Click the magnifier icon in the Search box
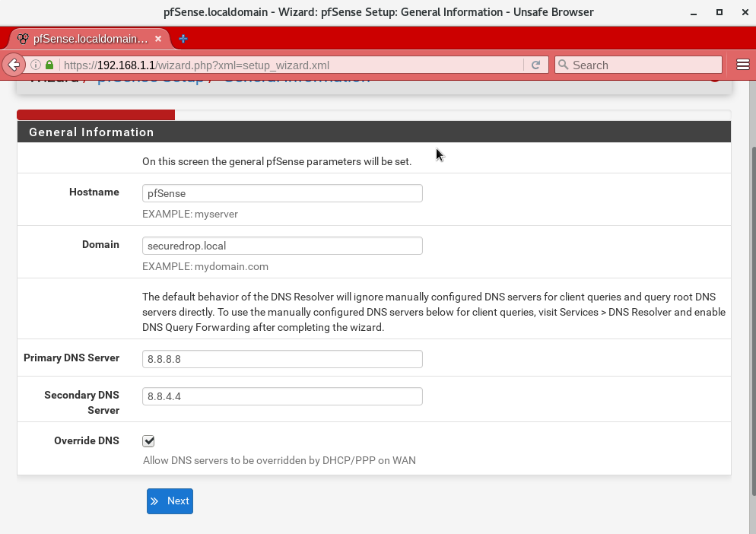756x534 pixels. coord(563,65)
